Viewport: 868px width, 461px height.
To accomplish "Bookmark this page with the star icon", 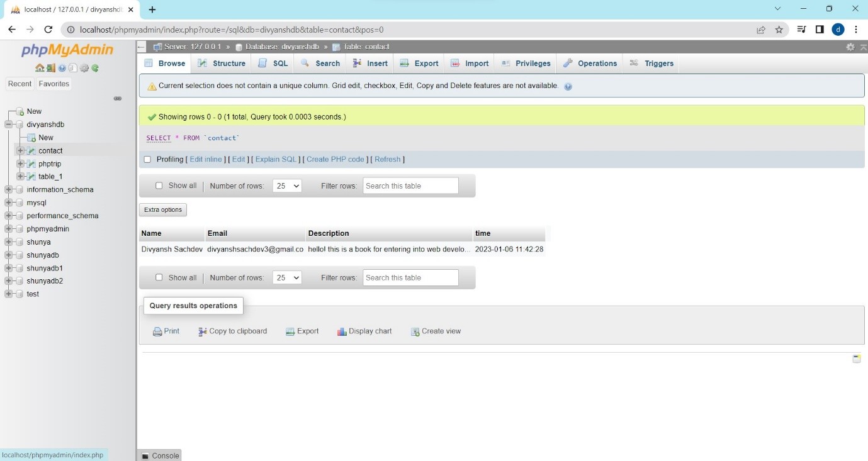I will coord(779,30).
